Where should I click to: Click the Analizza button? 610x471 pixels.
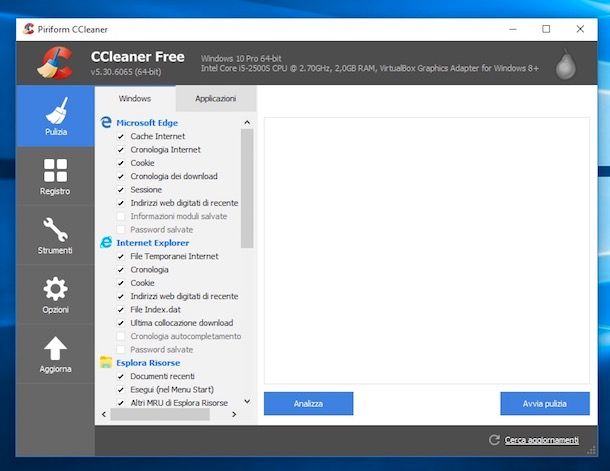(x=309, y=404)
